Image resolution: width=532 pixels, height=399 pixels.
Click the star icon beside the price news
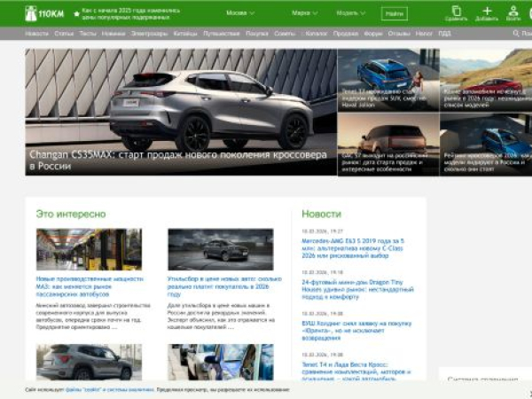(x=75, y=13)
